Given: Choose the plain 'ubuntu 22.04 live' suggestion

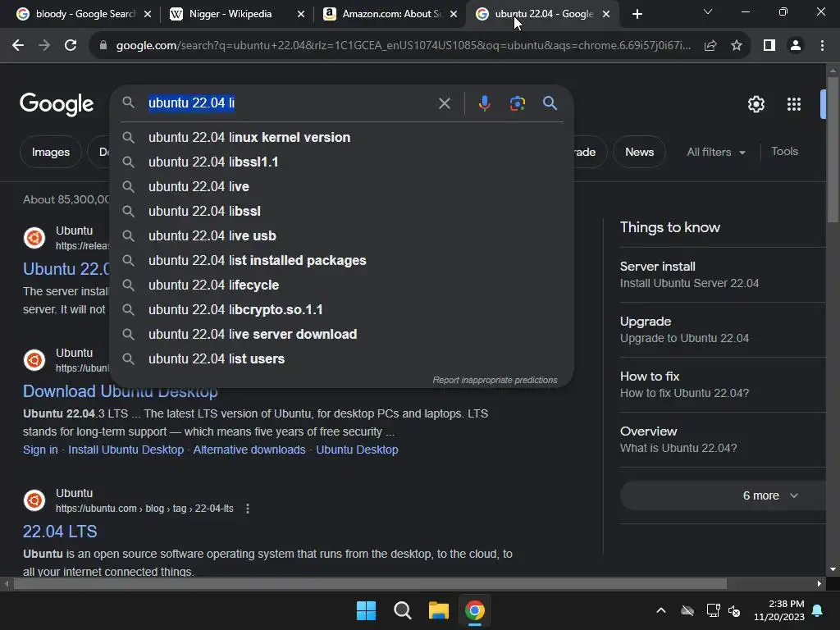Looking at the screenshot, I should point(341,186).
